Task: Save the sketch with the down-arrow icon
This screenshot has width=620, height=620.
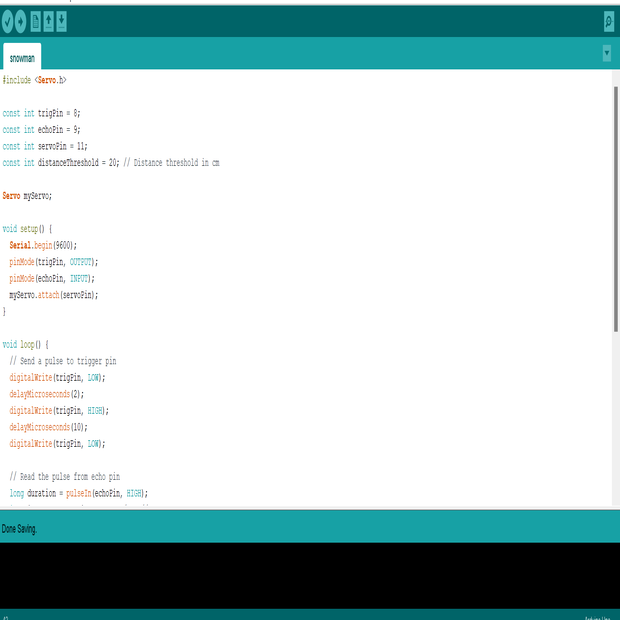Action: pos(62,21)
